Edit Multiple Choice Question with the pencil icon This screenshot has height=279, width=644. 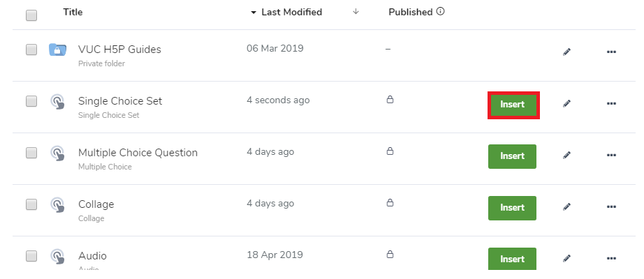click(x=566, y=156)
